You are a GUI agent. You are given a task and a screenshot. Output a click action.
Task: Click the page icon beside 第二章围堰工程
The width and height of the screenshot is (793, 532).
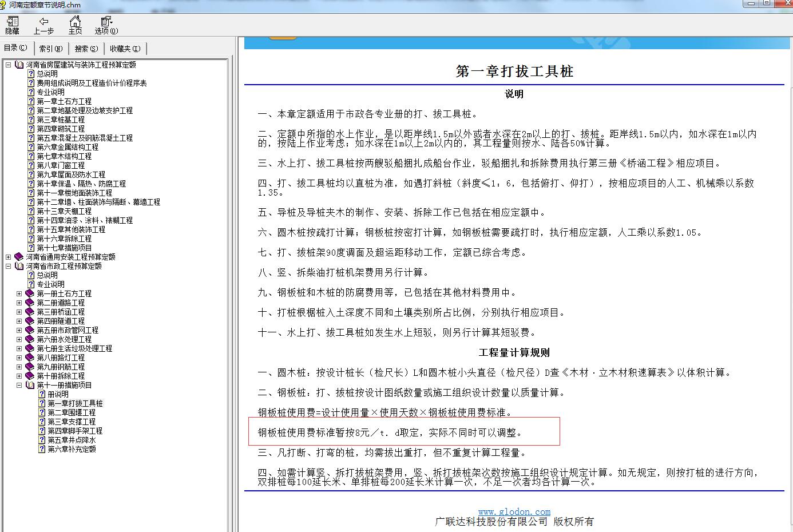42,412
